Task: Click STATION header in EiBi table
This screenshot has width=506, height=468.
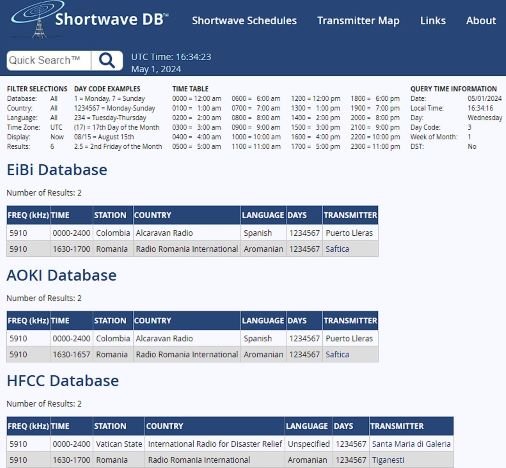Action: coord(113,215)
